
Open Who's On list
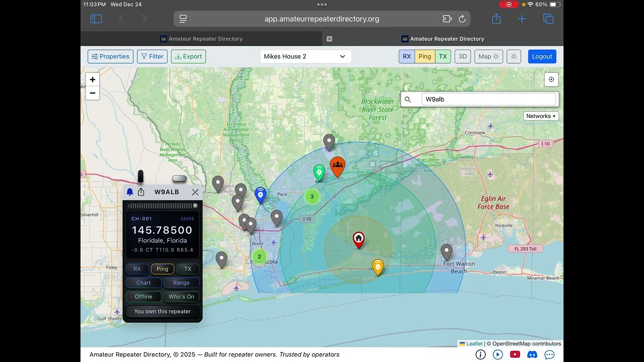(182, 297)
